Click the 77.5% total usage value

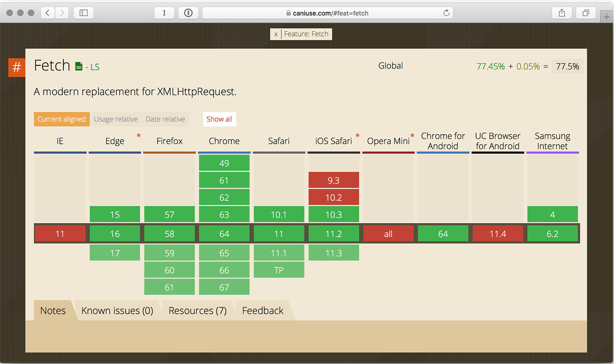click(x=567, y=66)
